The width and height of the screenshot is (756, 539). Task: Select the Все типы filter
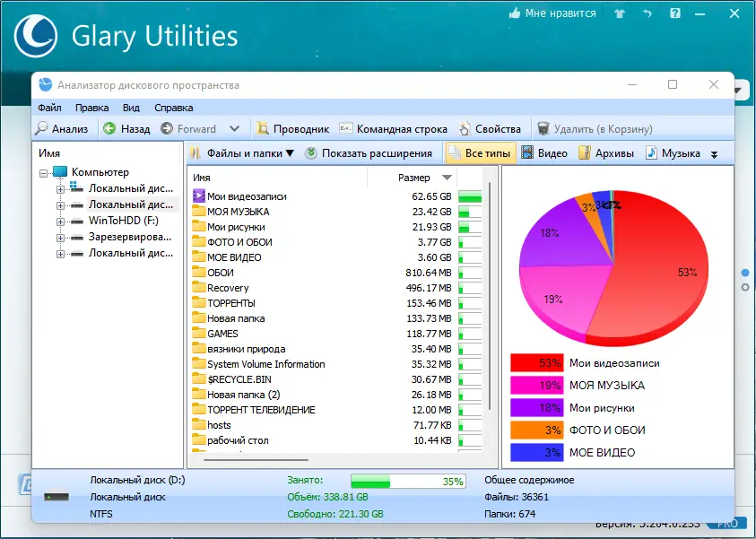point(480,153)
